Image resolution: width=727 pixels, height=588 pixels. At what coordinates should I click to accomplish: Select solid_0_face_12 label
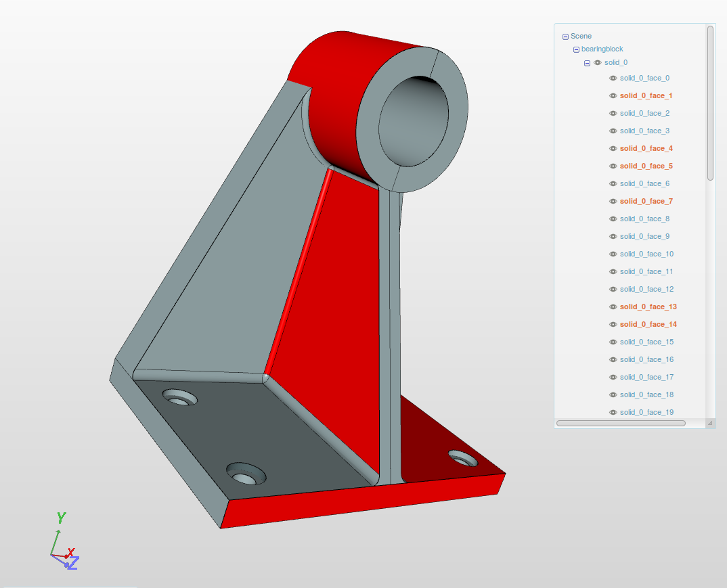[x=647, y=290]
